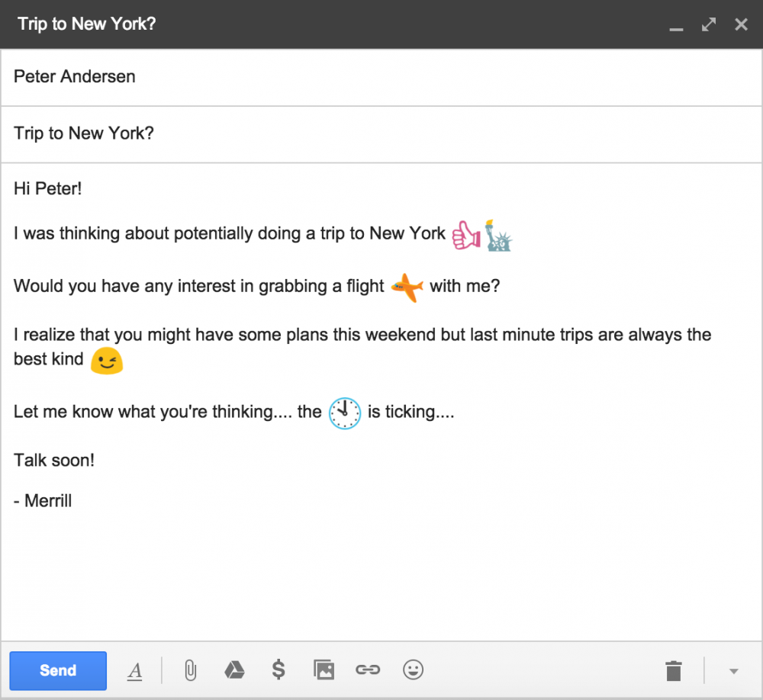Screen dimensions: 763x700
Task: Discard draft with the trash icon
Action: (673, 671)
